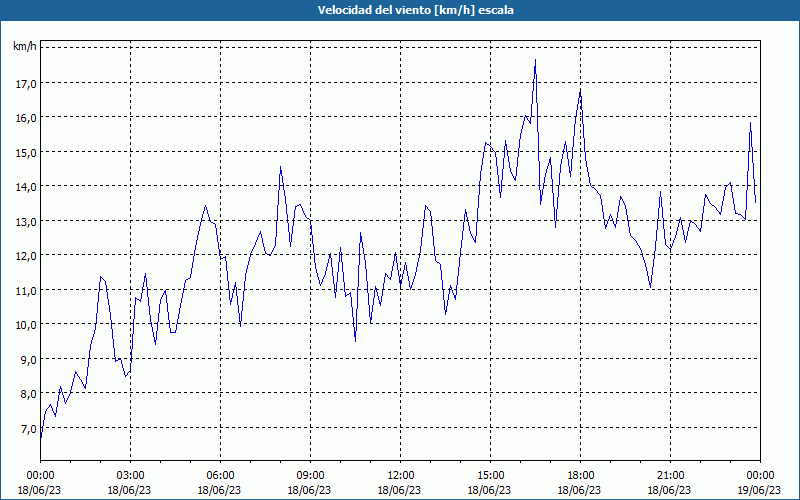Viewport: 800px width, 500px height.
Task: Select the 16,0 y-axis value
Action: [x=26, y=118]
